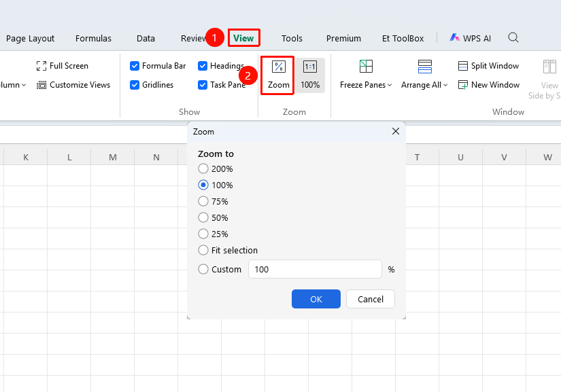Open Customize Views

pyautogui.click(x=73, y=85)
